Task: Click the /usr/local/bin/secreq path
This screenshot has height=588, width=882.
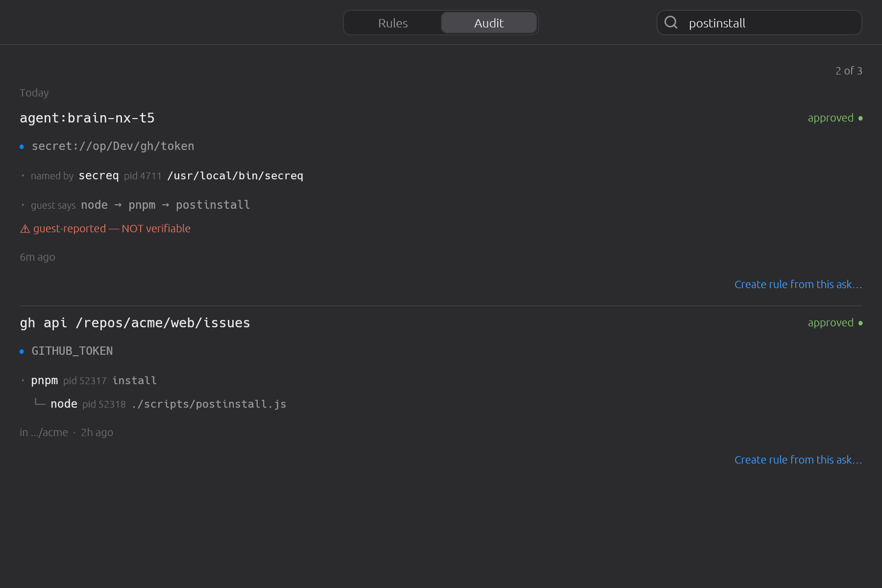Action: 235,175
